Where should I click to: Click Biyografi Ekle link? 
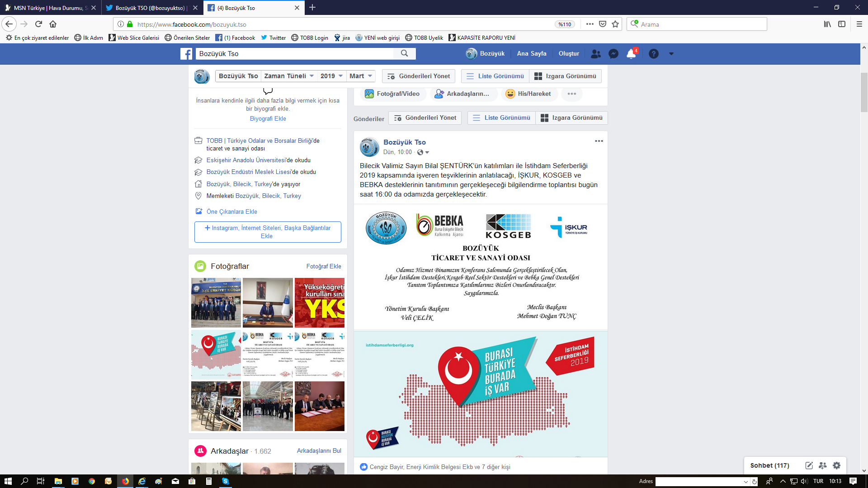click(268, 118)
